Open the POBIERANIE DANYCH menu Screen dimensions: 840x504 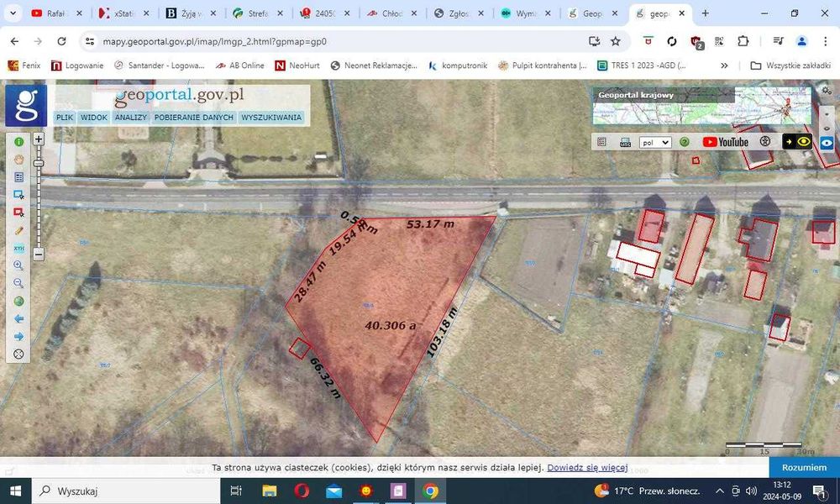(194, 118)
